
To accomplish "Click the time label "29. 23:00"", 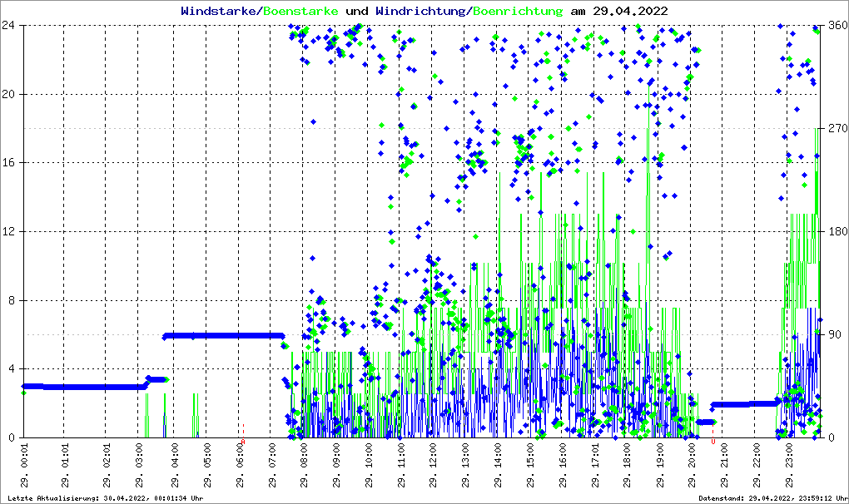I will coord(789,466).
